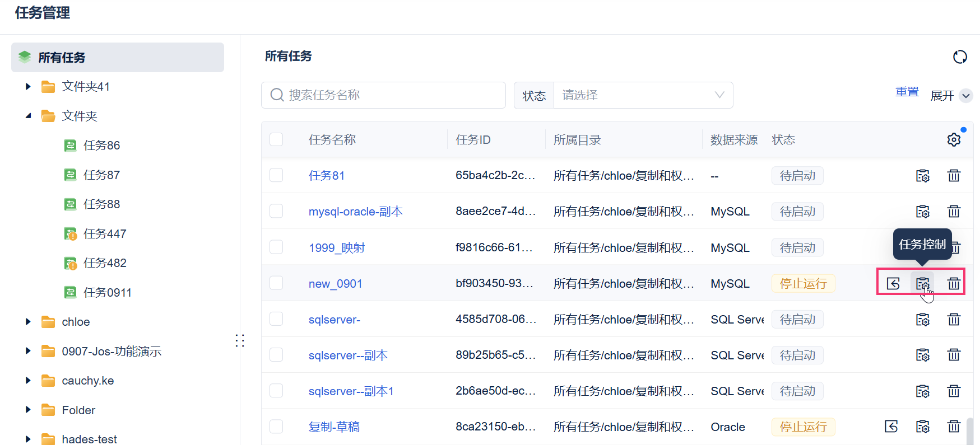The height and width of the screenshot is (445, 980).
Task: Select 所有任务 in the sidebar tree
Action: 118,57
